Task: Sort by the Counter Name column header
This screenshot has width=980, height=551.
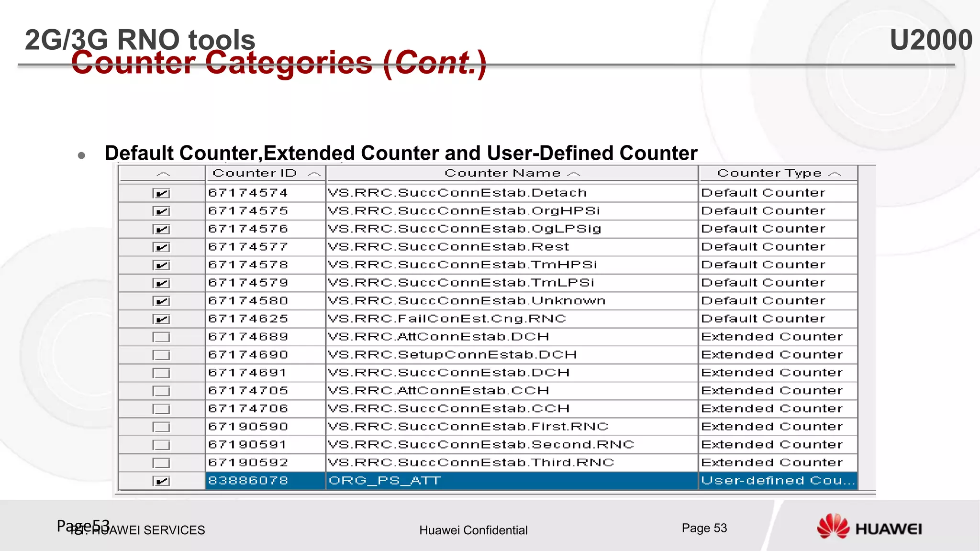Action: (x=512, y=173)
